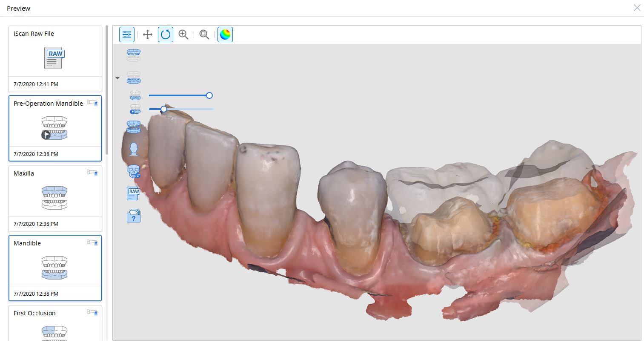The image size is (644, 346).
Task: Click the file list vertical scrollbar
Action: pos(107,90)
